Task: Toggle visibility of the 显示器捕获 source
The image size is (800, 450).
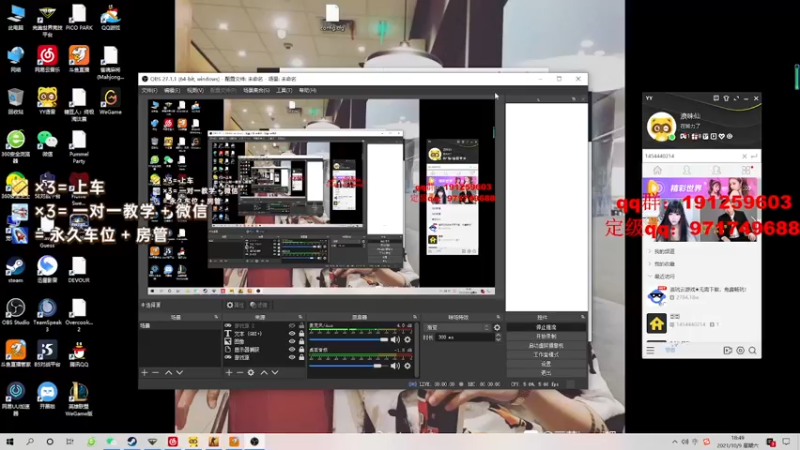Action: tap(292, 349)
